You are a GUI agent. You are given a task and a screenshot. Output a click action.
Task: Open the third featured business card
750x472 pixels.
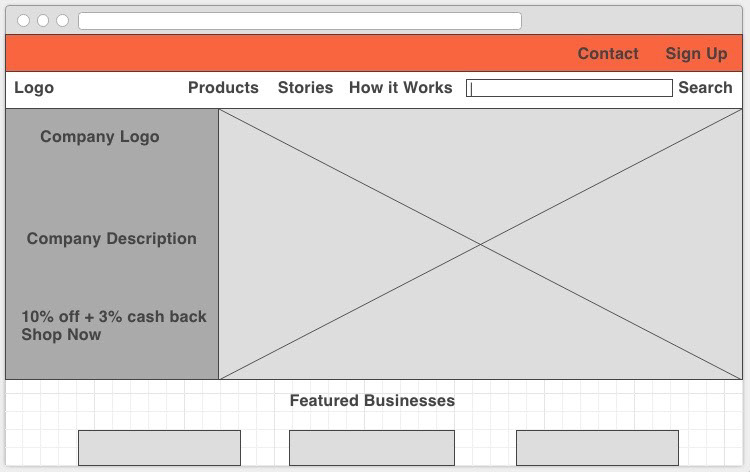pos(597,448)
